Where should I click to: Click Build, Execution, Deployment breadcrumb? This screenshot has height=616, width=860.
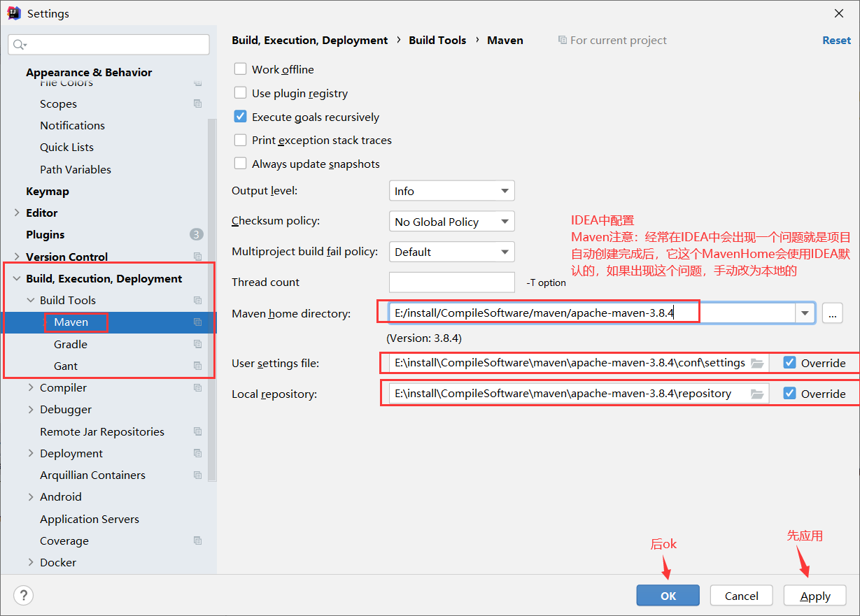pos(310,40)
